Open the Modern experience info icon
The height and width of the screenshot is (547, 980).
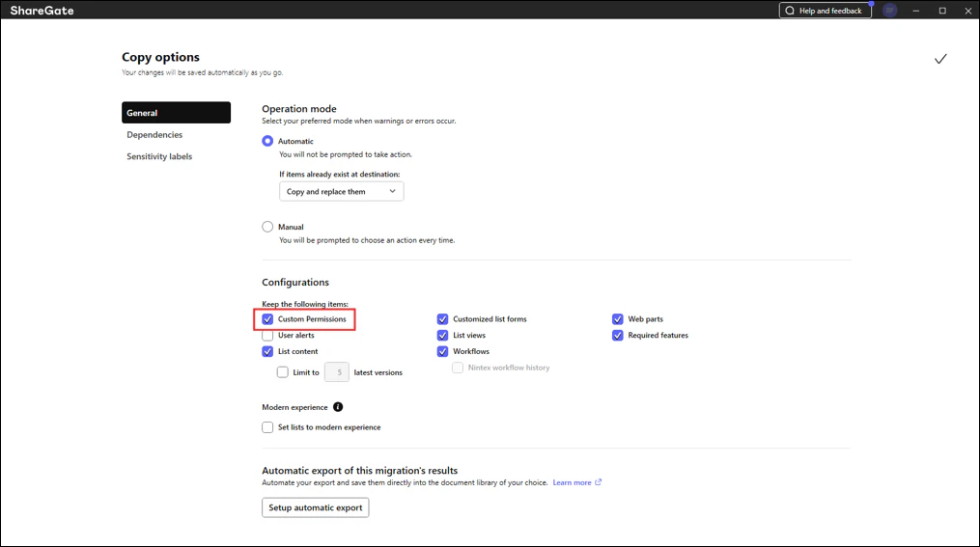point(338,407)
